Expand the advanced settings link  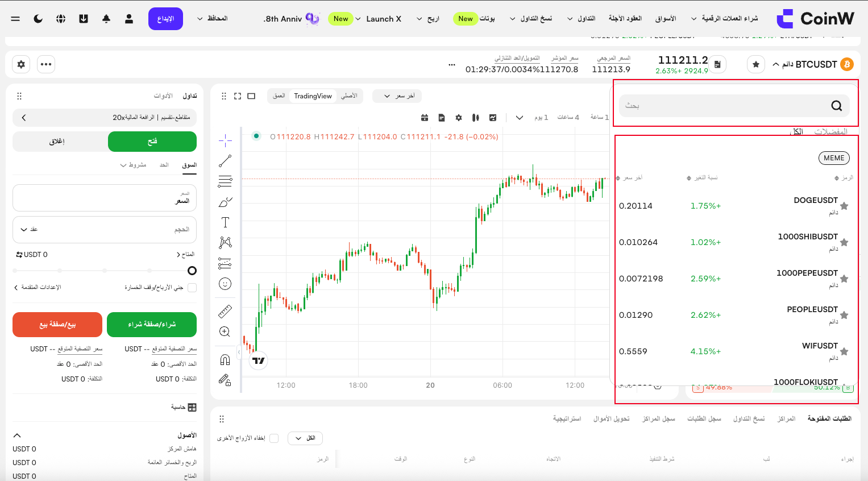tap(38, 288)
